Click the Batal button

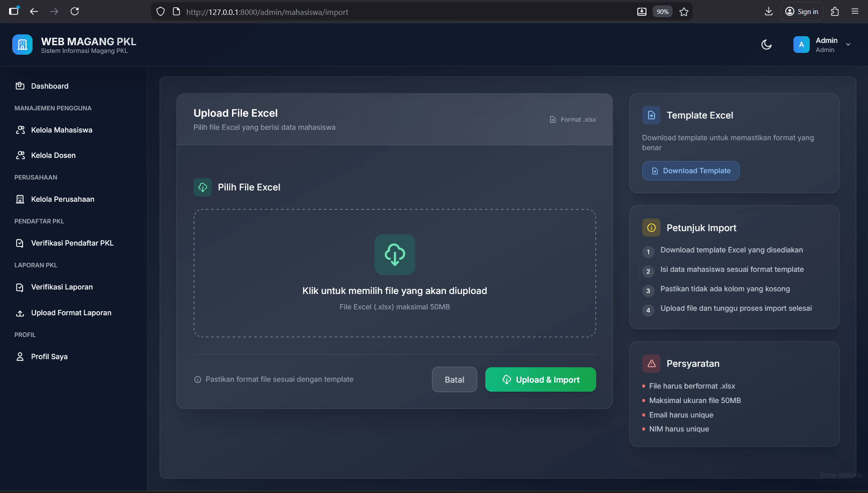tap(454, 379)
